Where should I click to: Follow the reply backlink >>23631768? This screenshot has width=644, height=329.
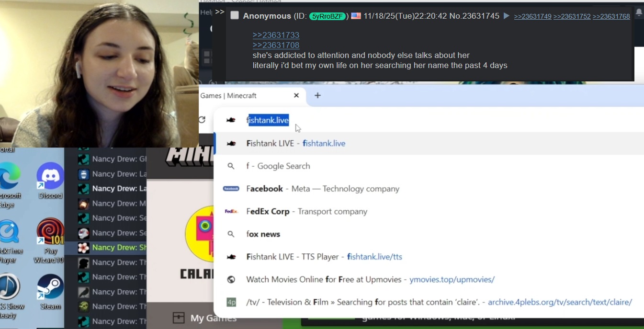[x=611, y=16]
